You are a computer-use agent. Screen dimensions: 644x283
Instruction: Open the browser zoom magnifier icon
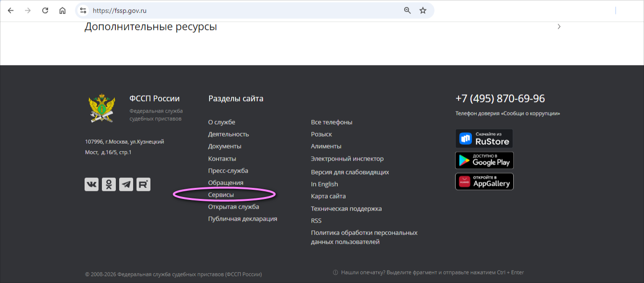click(x=407, y=11)
